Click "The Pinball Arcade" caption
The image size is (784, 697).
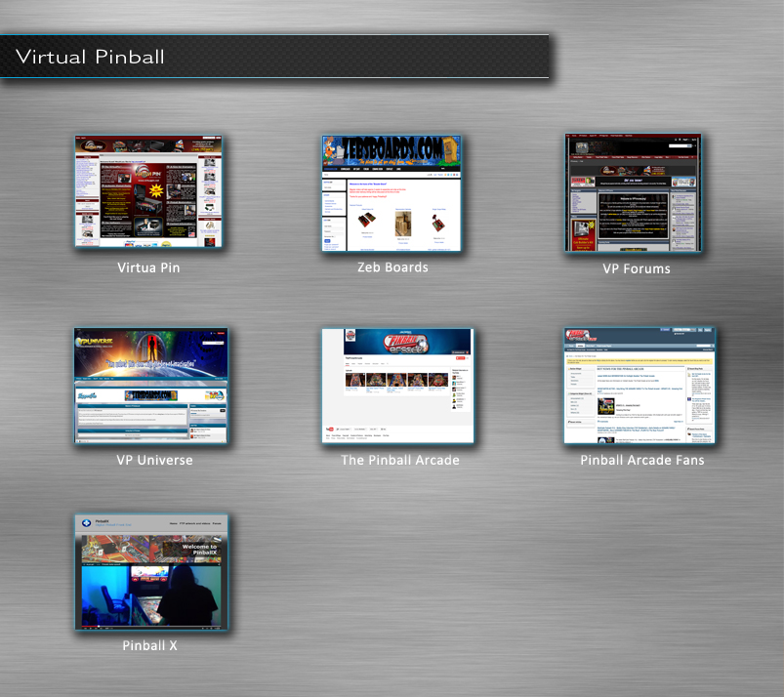400,460
